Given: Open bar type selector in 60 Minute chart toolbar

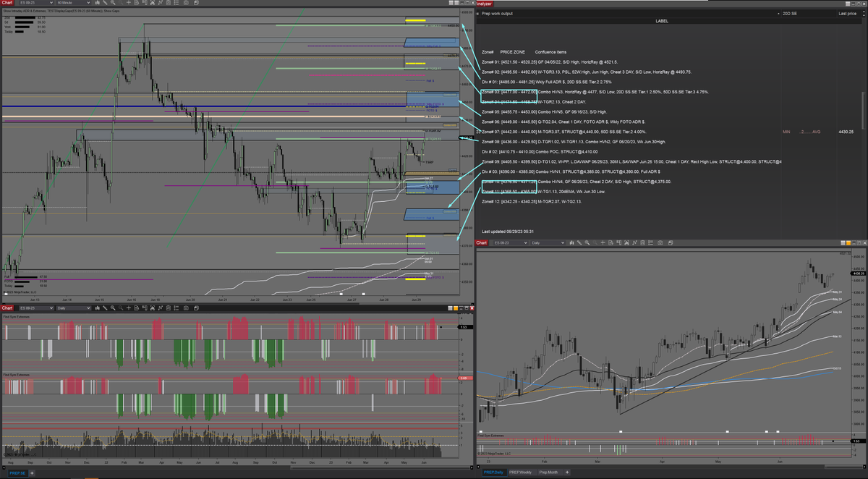Looking at the screenshot, I should coord(98,3).
